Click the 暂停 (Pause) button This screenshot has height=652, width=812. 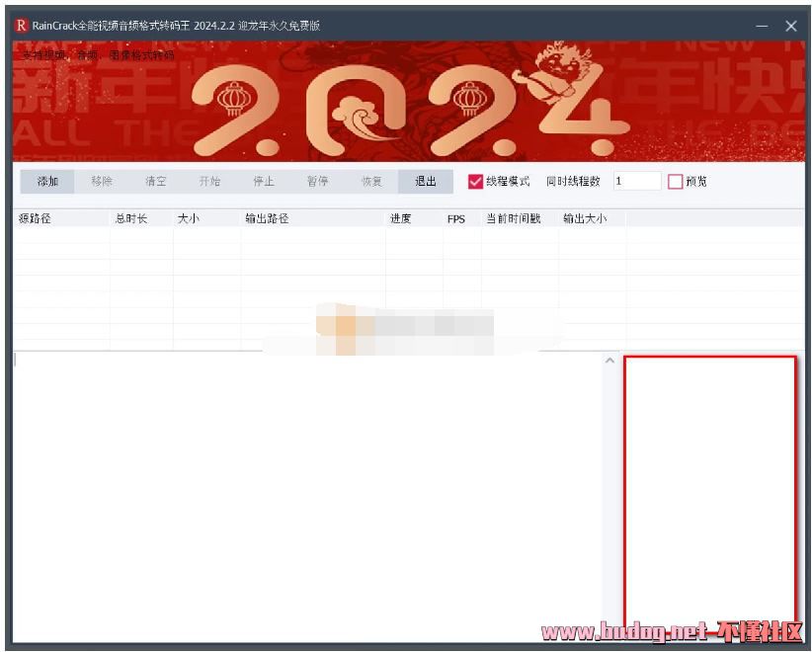317,181
